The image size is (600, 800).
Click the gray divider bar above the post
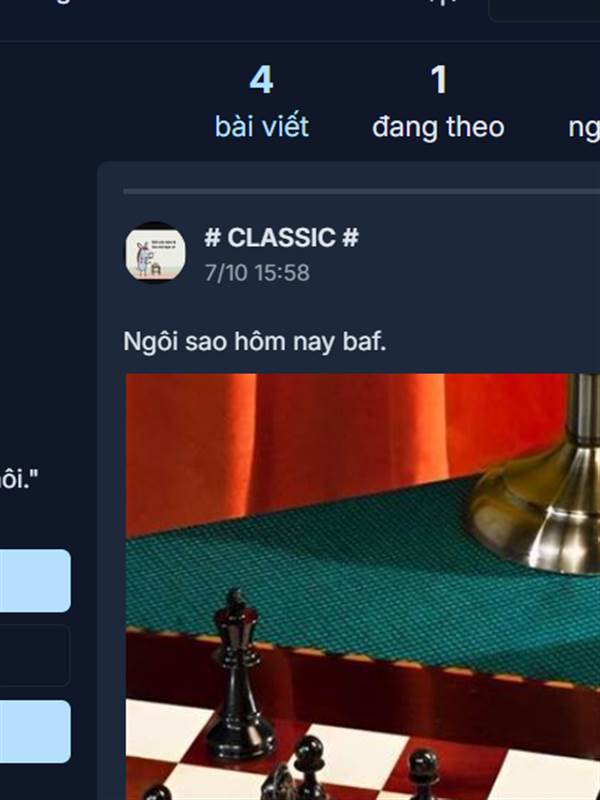pyautogui.click(x=361, y=192)
